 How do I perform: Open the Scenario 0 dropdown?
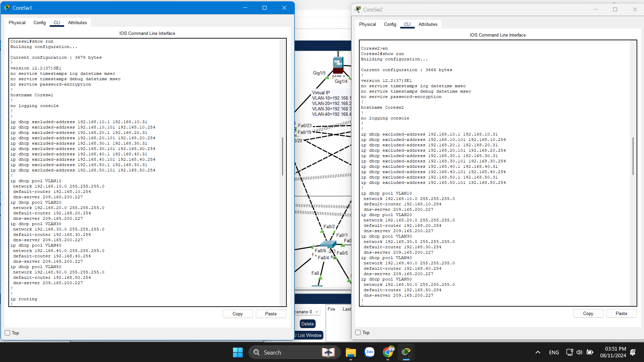coord(307,312)
